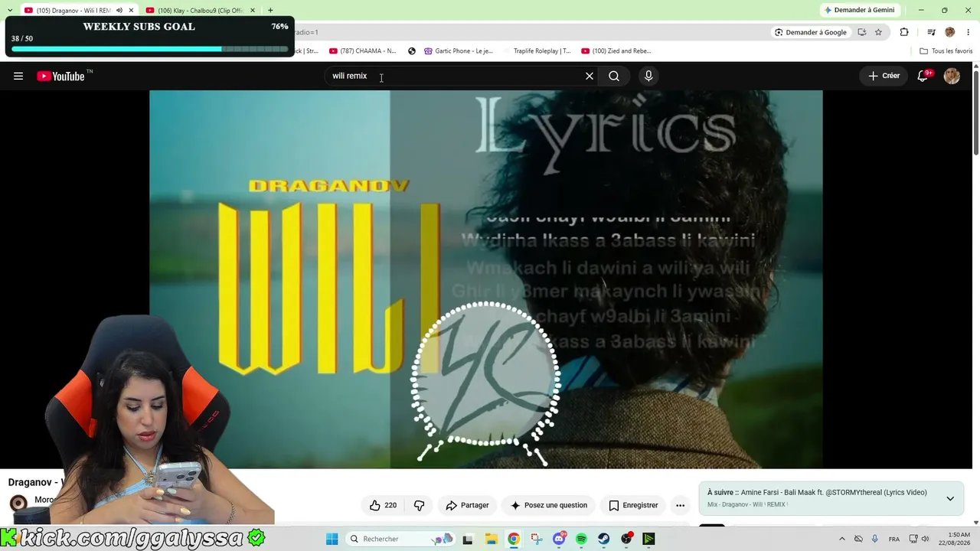Dislike the Draganov video
This screenshot has height=551, width=980.
(419, 505)
